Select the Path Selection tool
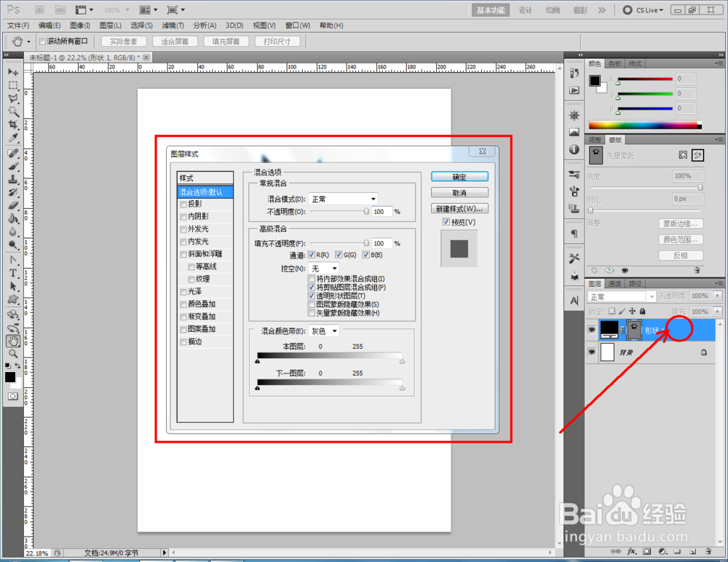The height and width of the screenshot is (562, 728). [x=13, y=286]
